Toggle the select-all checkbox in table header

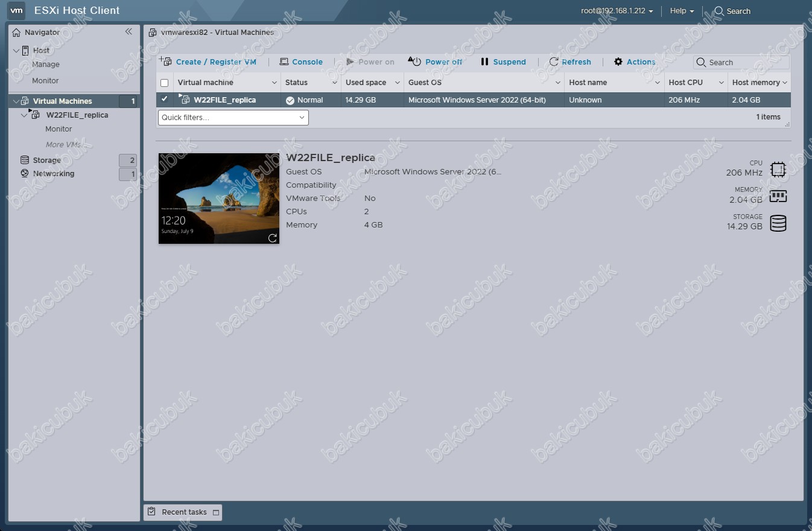(x=164, y=83)
